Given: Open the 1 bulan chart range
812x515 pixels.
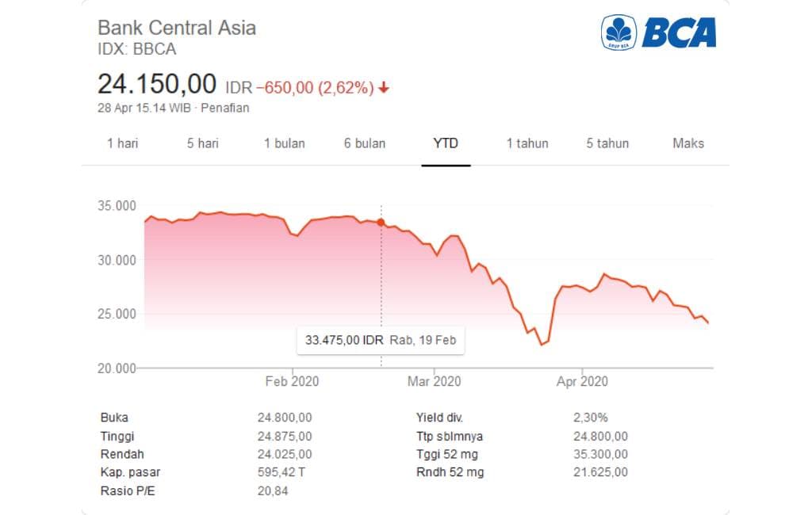Looking at the screenshot, I should [x=285, y=143].
